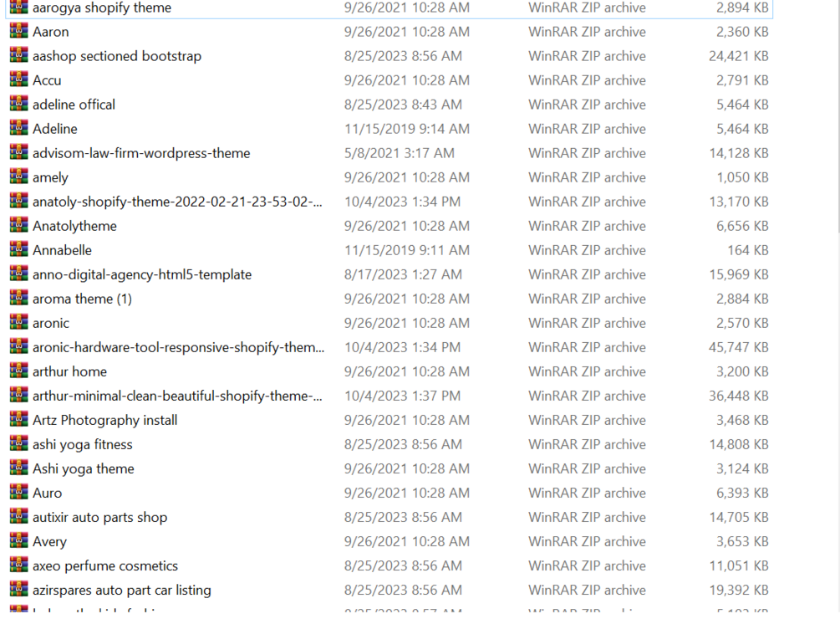Select azirspares auto part car listing name

pyautogui.click(x=121, y=590)
